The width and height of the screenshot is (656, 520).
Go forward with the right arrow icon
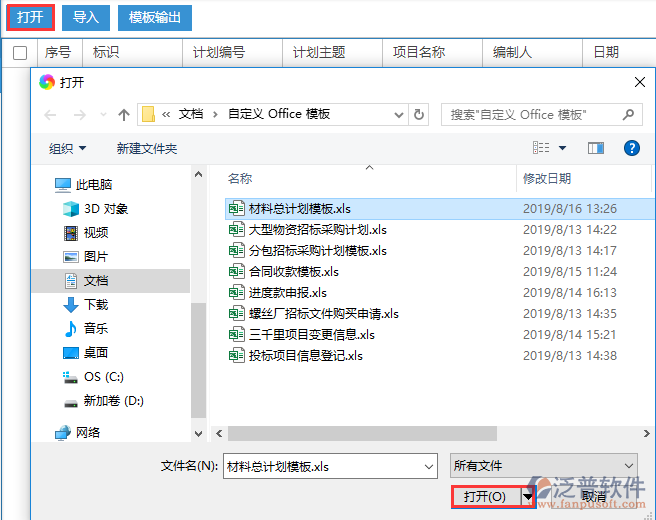click(79, 115)
